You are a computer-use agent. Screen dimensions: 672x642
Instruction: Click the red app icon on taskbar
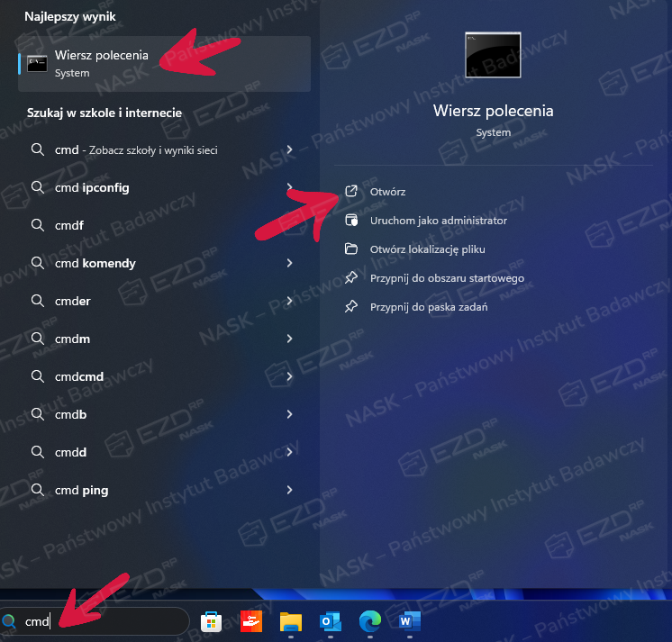(250, 621)
